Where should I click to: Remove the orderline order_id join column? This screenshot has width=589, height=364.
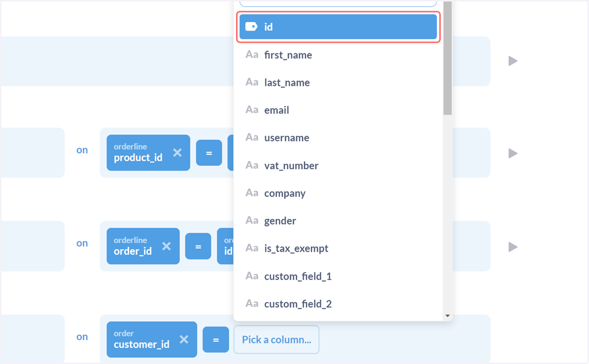pyautogui.click(x=167, y=246)
